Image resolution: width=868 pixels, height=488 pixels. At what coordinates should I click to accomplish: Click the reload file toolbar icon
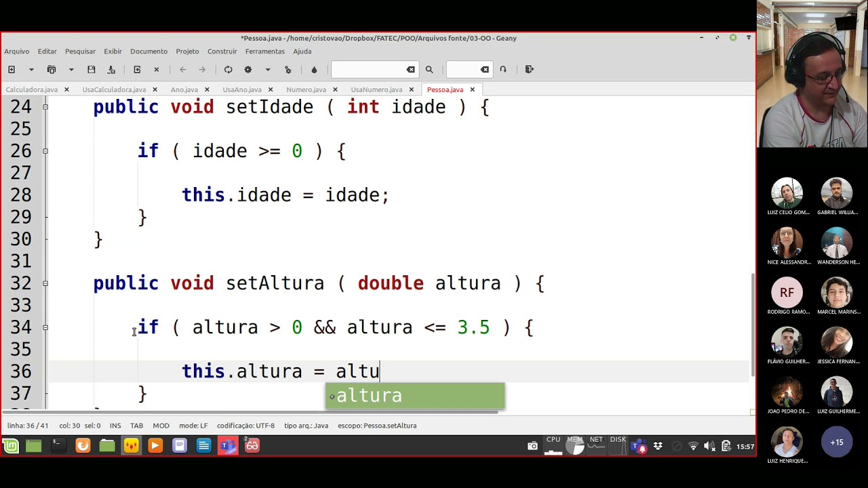pyautogui.click(x=137, y=69)
